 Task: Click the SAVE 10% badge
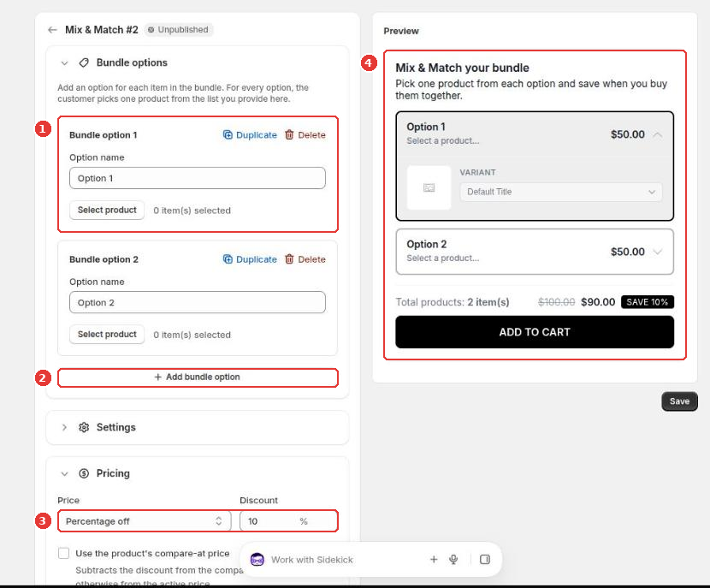coord(647,302)
